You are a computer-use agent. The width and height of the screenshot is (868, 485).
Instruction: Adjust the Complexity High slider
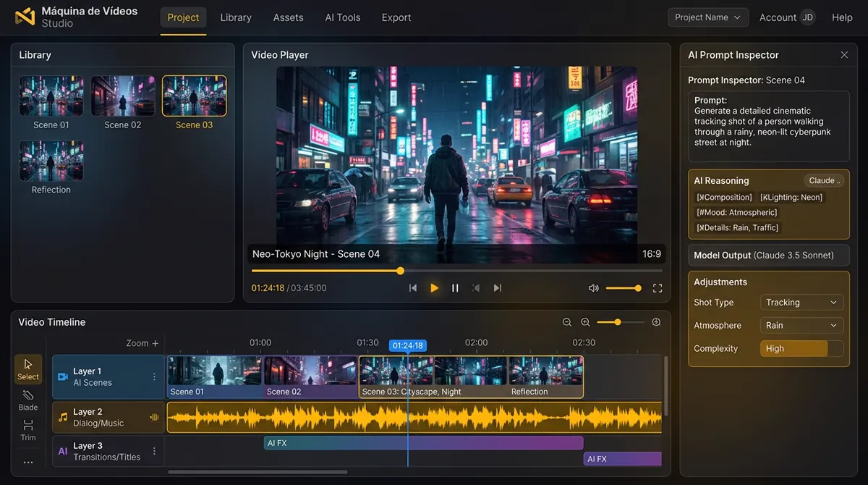802,349
